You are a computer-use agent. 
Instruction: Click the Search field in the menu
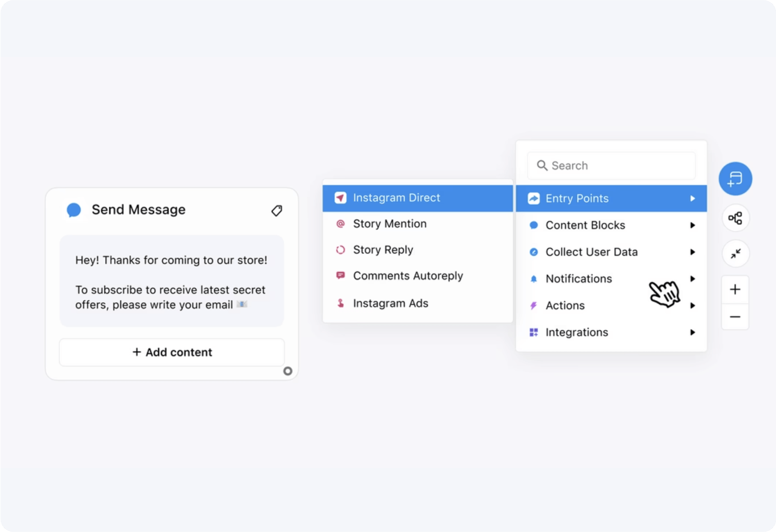click(611, 166)
